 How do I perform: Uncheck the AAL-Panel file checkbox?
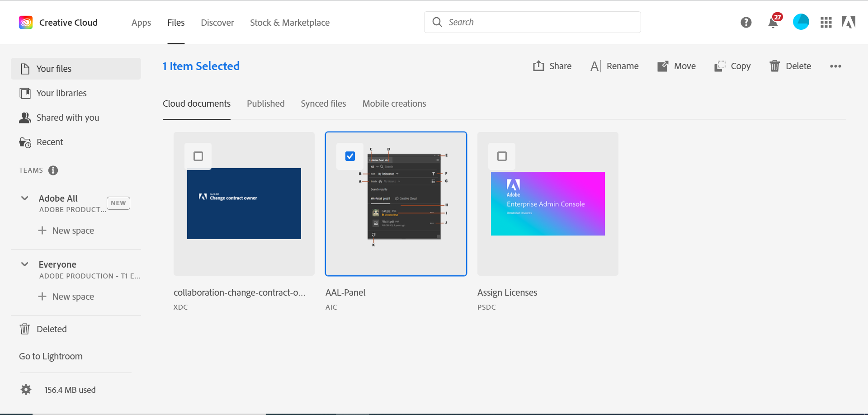click(x=350, y=156)
